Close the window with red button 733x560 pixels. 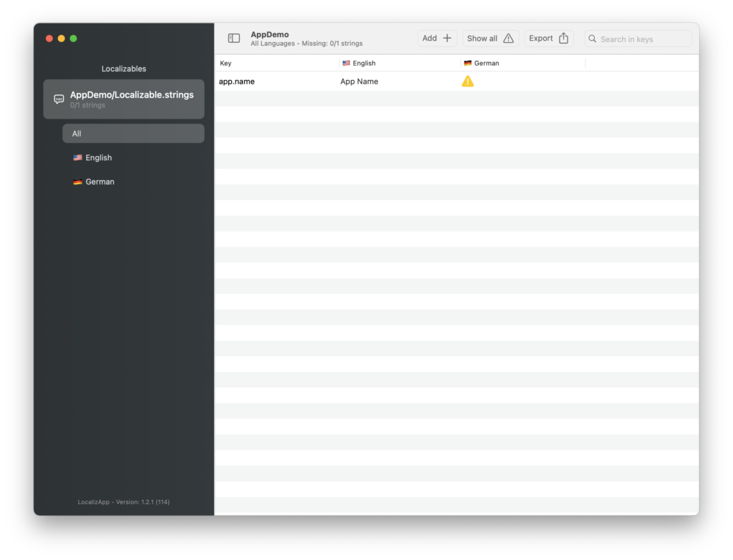tap(49, 39)
